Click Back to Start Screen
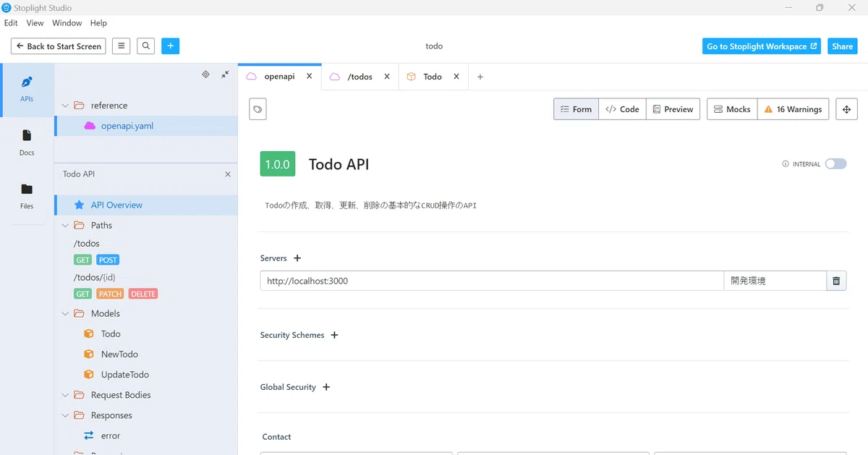This screenshot has width=868, height=455. click(59, 46)
